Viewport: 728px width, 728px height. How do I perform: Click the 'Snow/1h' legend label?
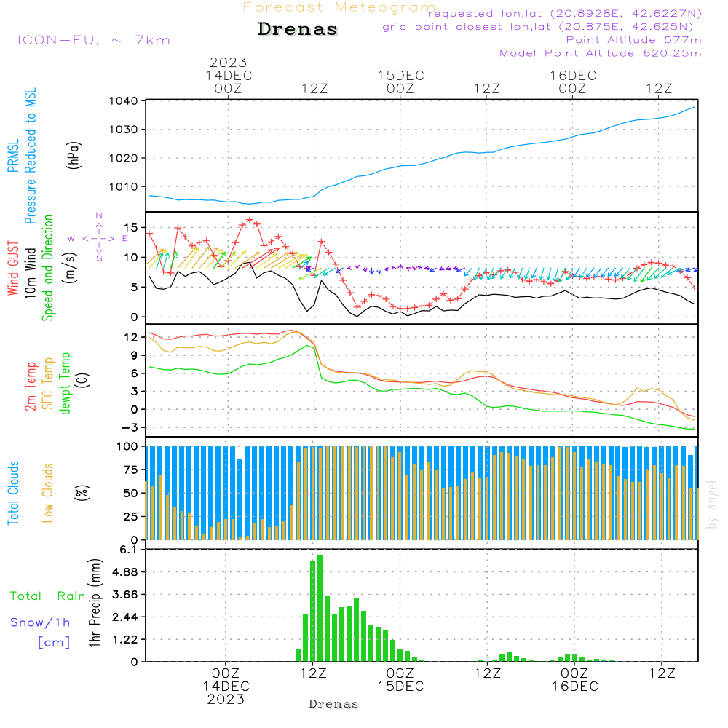pyautogui.click(x=40, y=622)
